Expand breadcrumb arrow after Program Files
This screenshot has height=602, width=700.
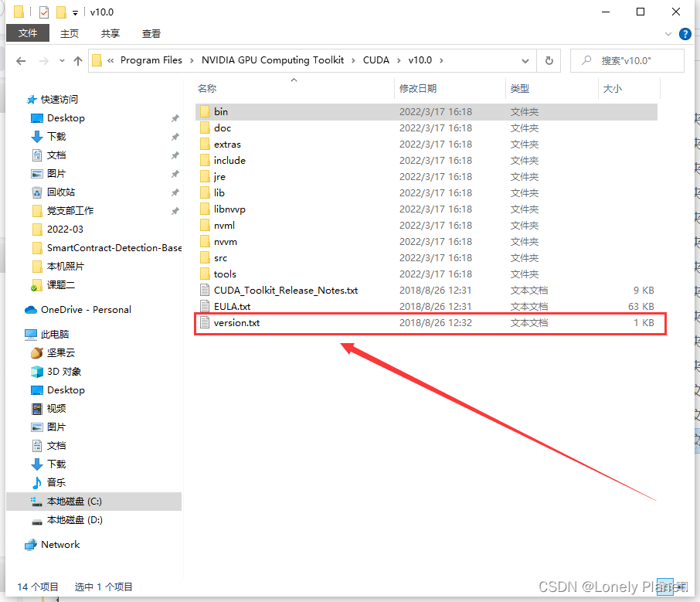[192, 60]
